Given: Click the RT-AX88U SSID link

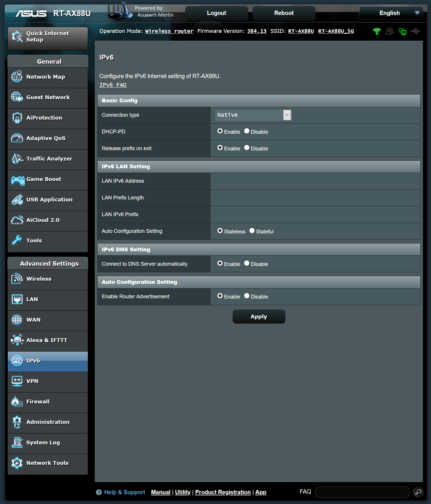Looking at the screenshot, I should coord(301,31).
